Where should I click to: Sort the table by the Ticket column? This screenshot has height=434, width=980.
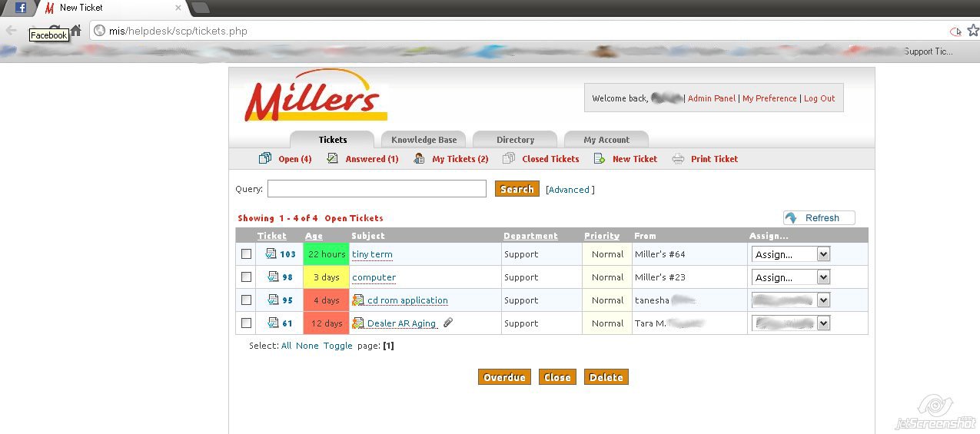pyautogui.click(x=272, y=236)
